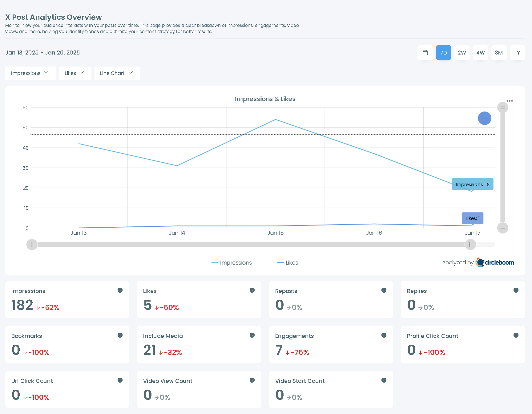532x414 pixels.
Task: View info tooltip on Impressions card
Action: (120, 290)
